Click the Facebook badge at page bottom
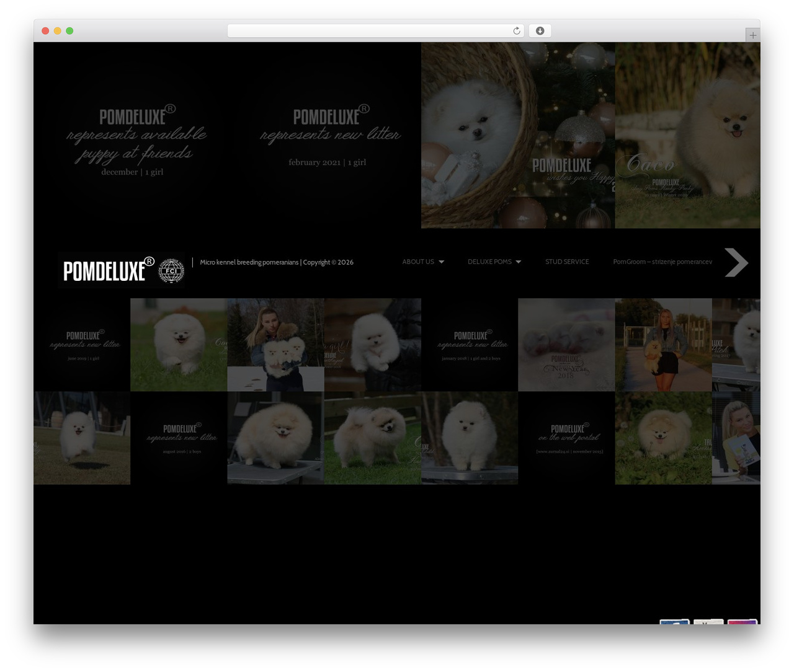The width and height of the screenshot is (794, 672). (675, 621)
